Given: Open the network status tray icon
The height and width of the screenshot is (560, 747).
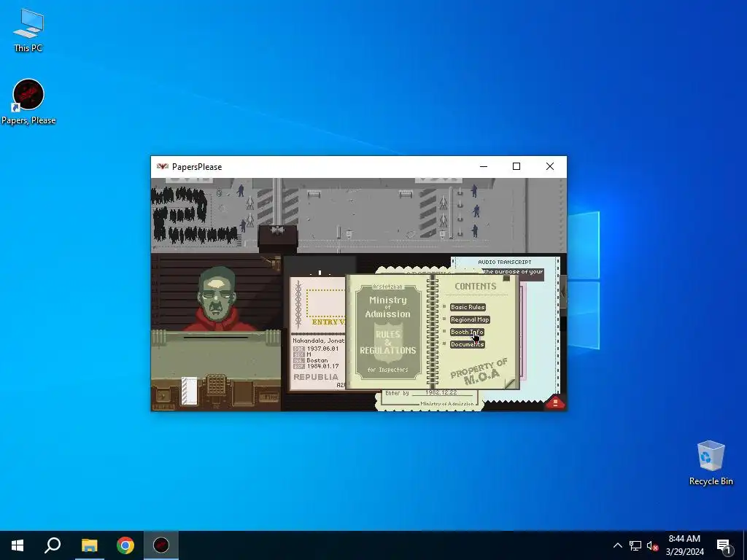Looking at the screenshot, I should (x=635, y=545).
